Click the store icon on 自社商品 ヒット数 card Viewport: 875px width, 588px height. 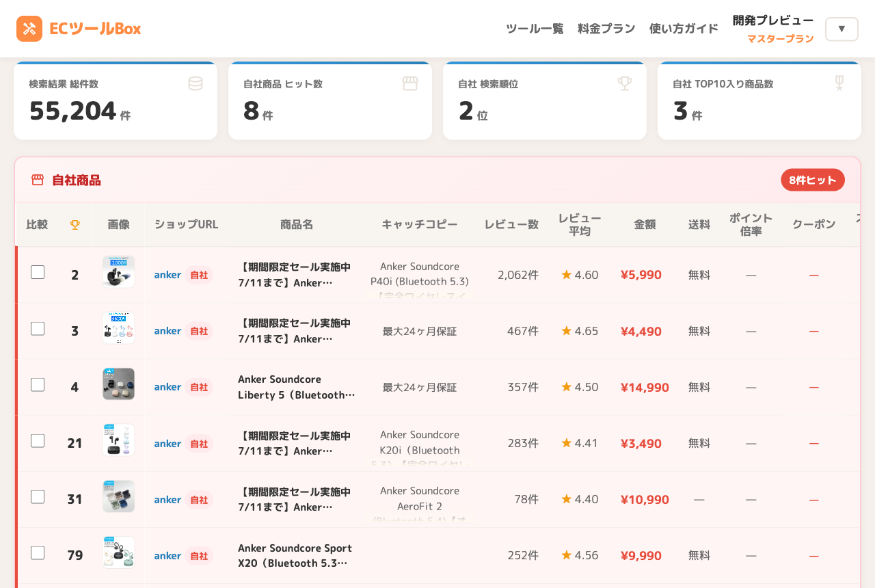[410, 83]
